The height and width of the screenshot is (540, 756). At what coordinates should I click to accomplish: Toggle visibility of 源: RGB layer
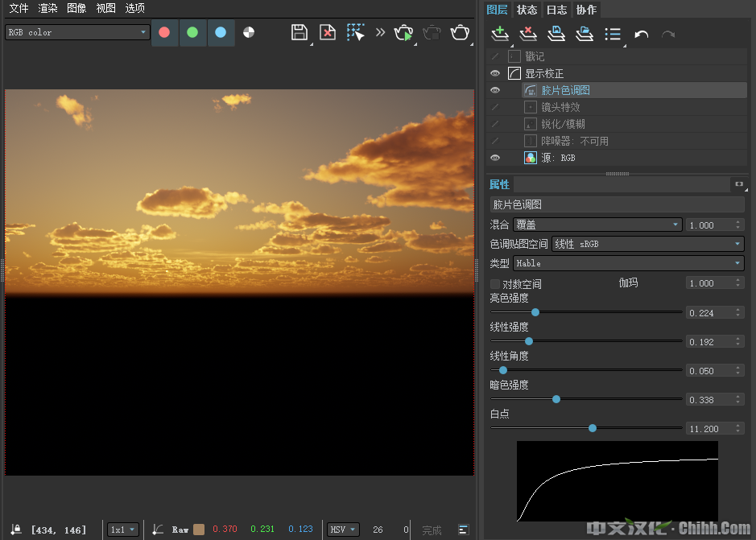495,158
